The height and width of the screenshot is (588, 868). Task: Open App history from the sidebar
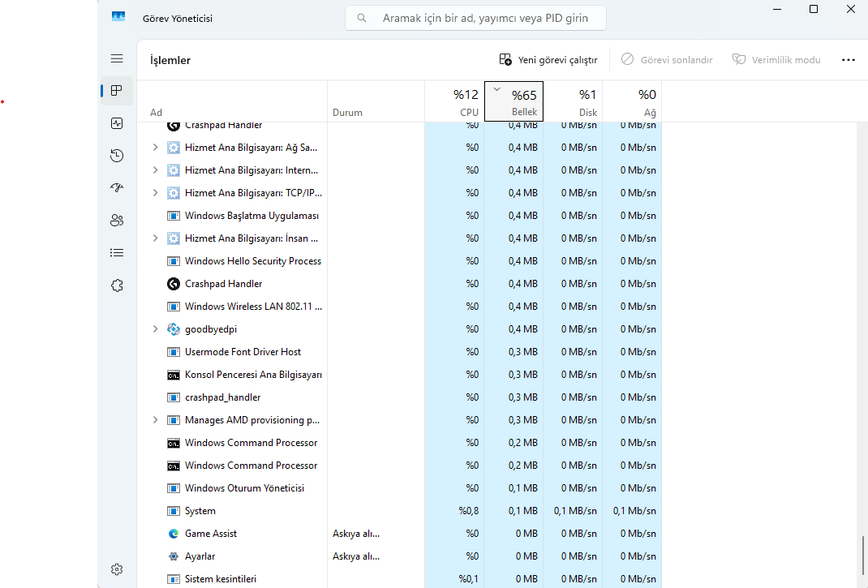coord(117,156)
